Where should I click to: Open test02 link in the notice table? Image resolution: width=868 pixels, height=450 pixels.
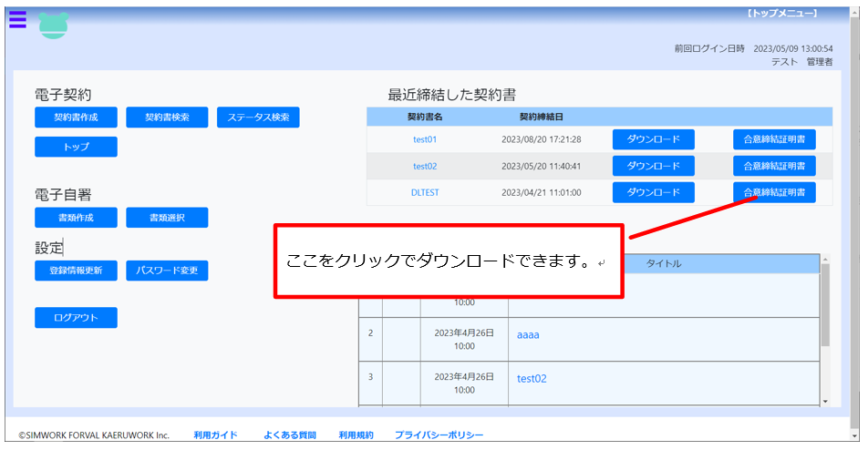[x=532, y=379]
